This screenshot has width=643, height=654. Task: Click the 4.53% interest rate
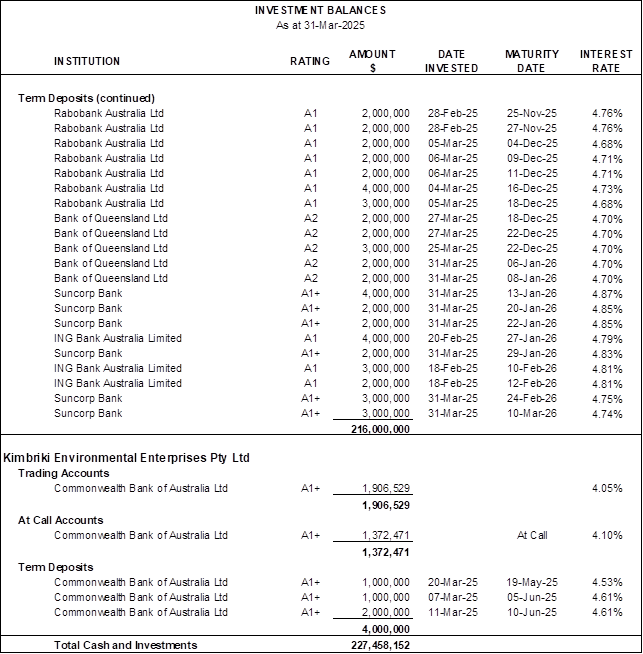coord(607,583)
